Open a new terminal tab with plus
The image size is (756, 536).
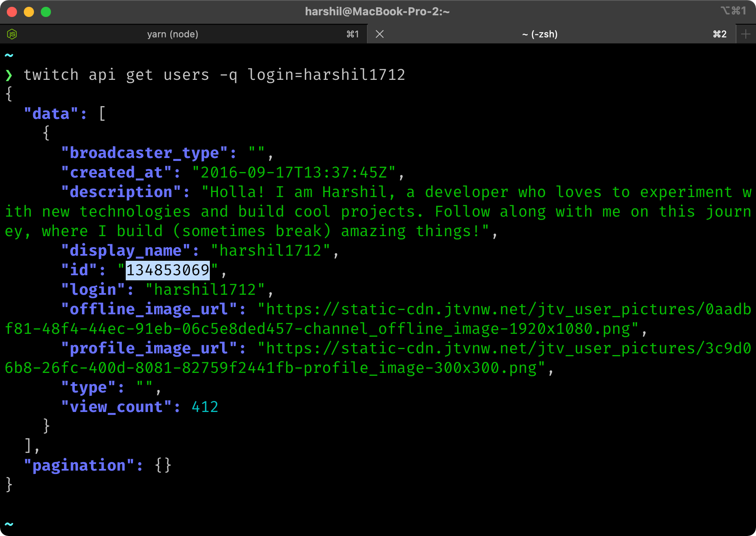[x=746, y=34]
